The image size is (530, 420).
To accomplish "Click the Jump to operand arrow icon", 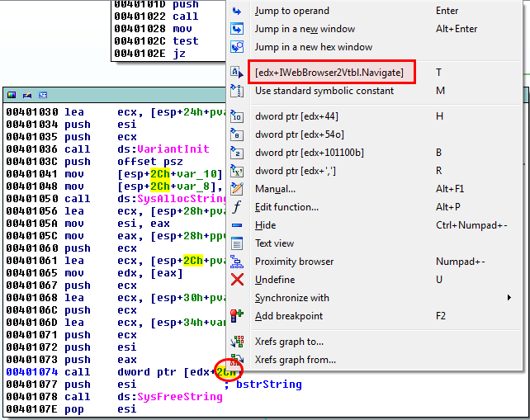I will pos(238,11).
